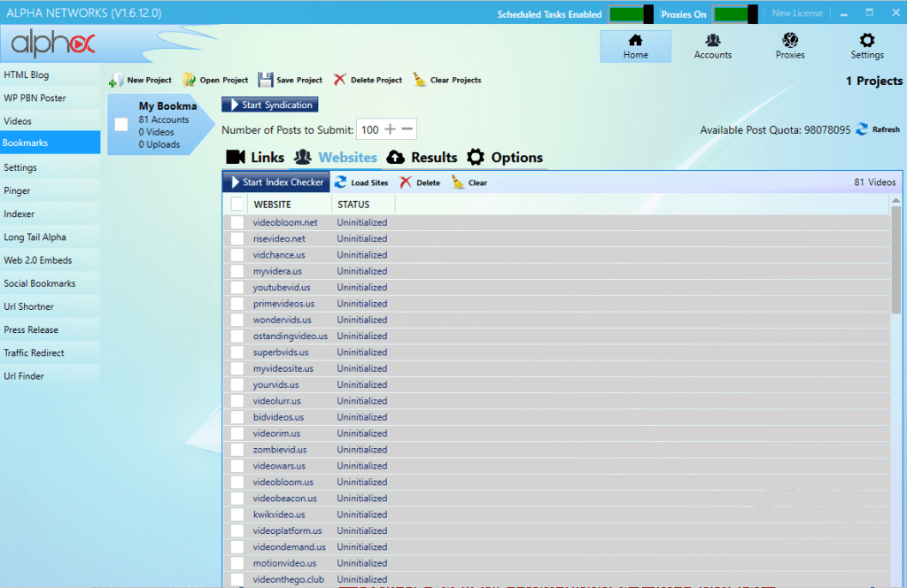
Task: Open Indexer in sidebar
Action: coord(50,214)
